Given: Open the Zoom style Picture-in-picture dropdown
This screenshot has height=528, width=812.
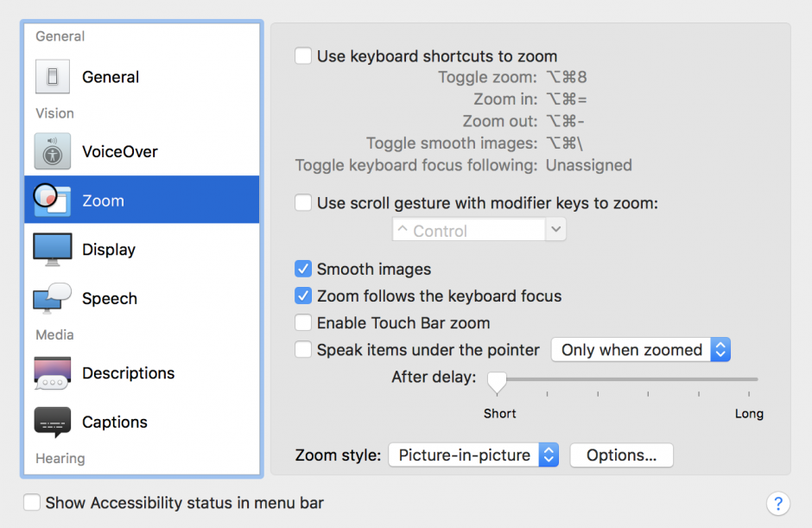Looking at the screenshot, I should pyautogui.click(x=473, y=455).
